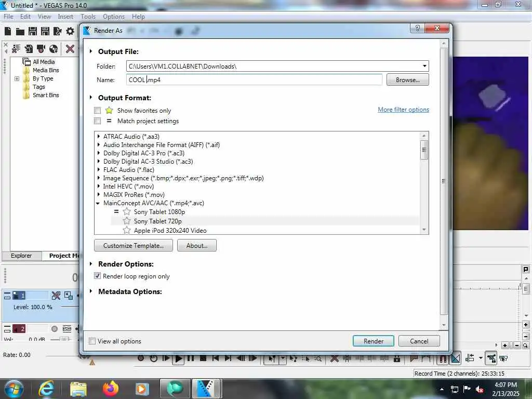Toggle Enable Snapping magnet icon
This screenshot has width=532, height=399.
point(443,358)
